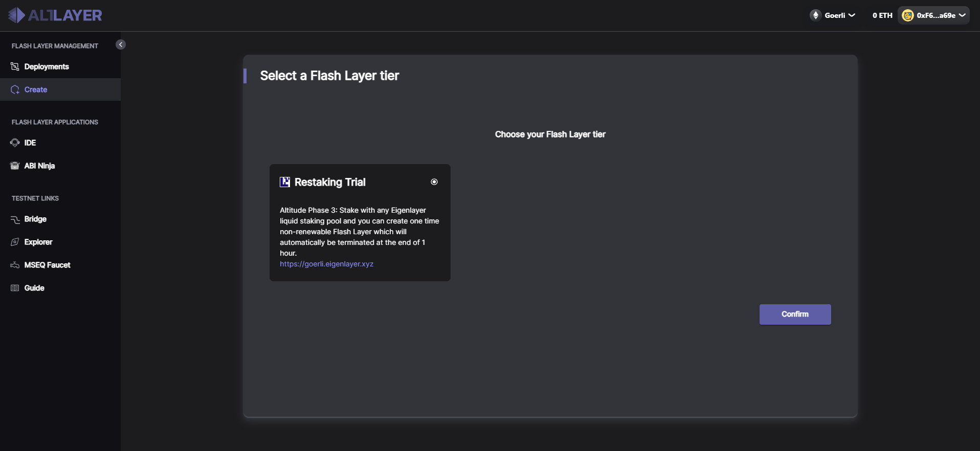Screen dimensions: 980x451
Task: Click the "FLASH LAYER APPLICATIONS" section header
Action: [x=55, y=122]
